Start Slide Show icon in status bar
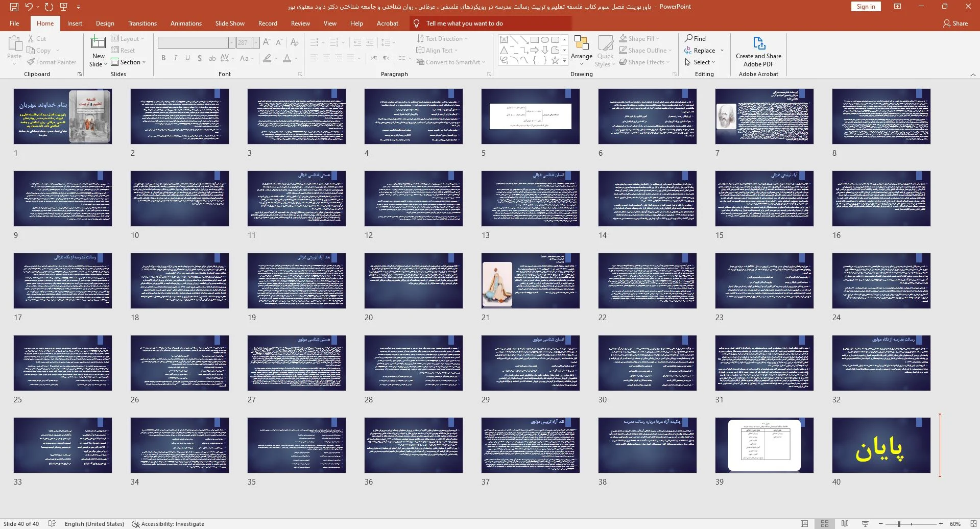This screenshot has width=980, height=529. click(x=866, y=524)
